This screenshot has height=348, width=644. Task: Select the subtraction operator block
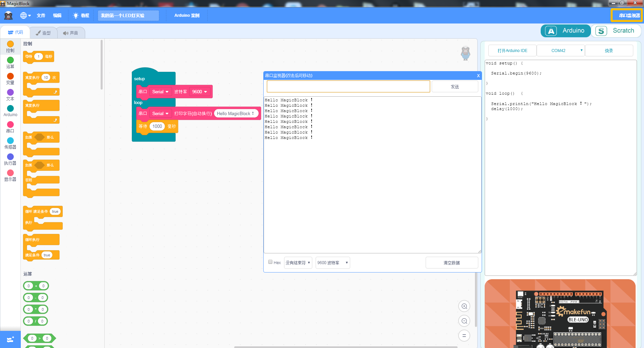36,298
